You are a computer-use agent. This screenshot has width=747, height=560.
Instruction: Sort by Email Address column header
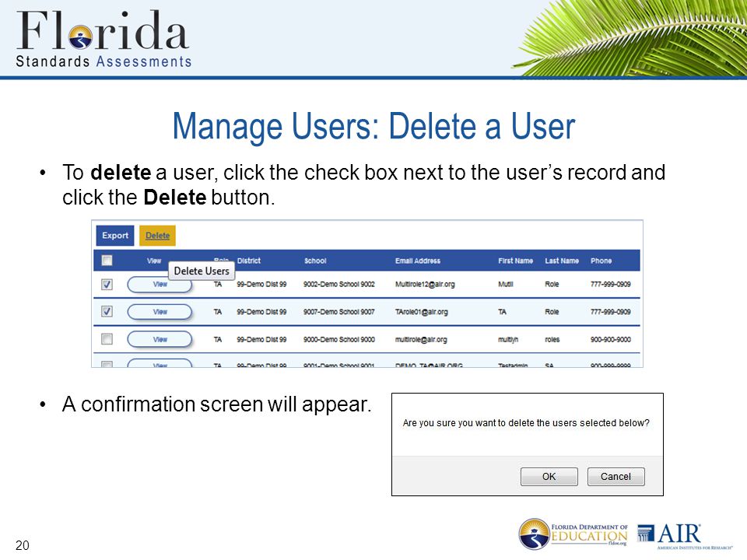(418, 261)
